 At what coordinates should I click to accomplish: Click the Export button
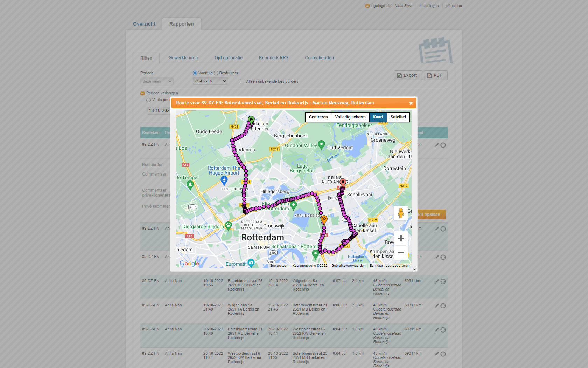(x=408, y=75)
